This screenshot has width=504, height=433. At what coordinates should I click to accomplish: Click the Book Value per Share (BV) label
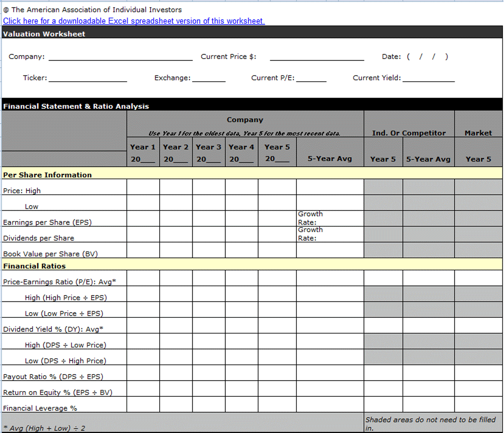(x=50, y=254)
